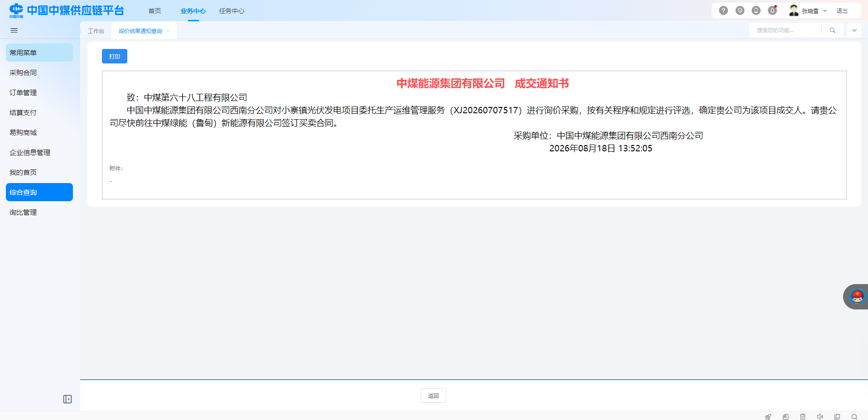868x420 pixels.
Task: Open 采购合同 in the sidebar
Action: pyautogui.click(x=39, y=72)
